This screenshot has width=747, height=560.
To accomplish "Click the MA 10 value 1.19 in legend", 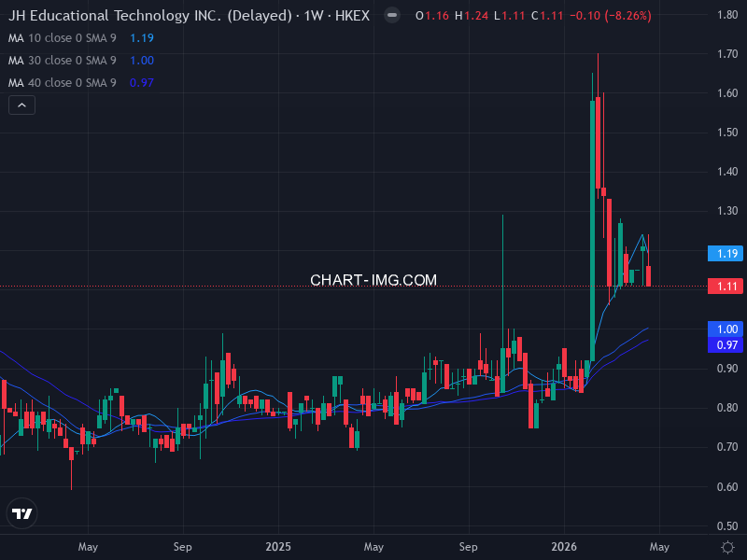I will pos(142,38).
